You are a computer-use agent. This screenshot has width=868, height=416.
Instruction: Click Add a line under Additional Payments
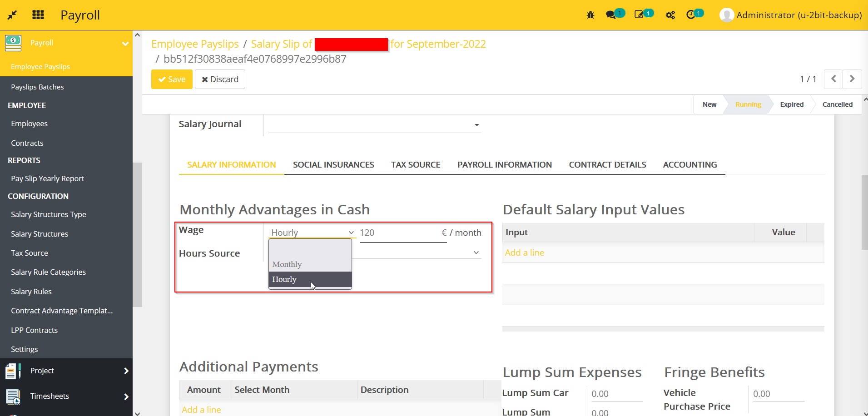point(201,409)
